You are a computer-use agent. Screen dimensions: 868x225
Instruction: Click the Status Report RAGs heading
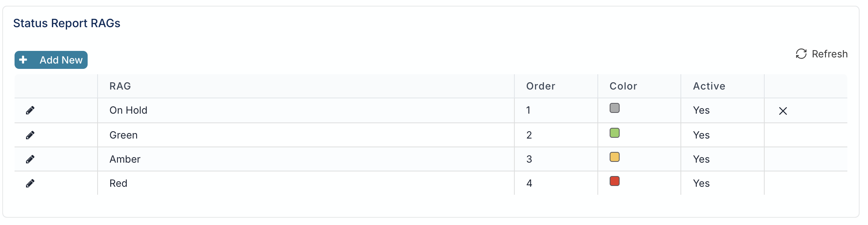click(67, 23)
